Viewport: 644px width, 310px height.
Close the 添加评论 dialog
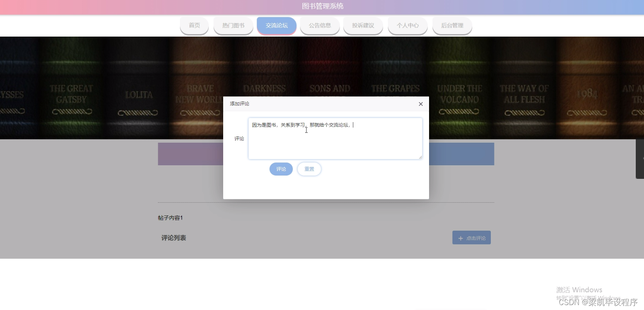click(x=420, y=104)
